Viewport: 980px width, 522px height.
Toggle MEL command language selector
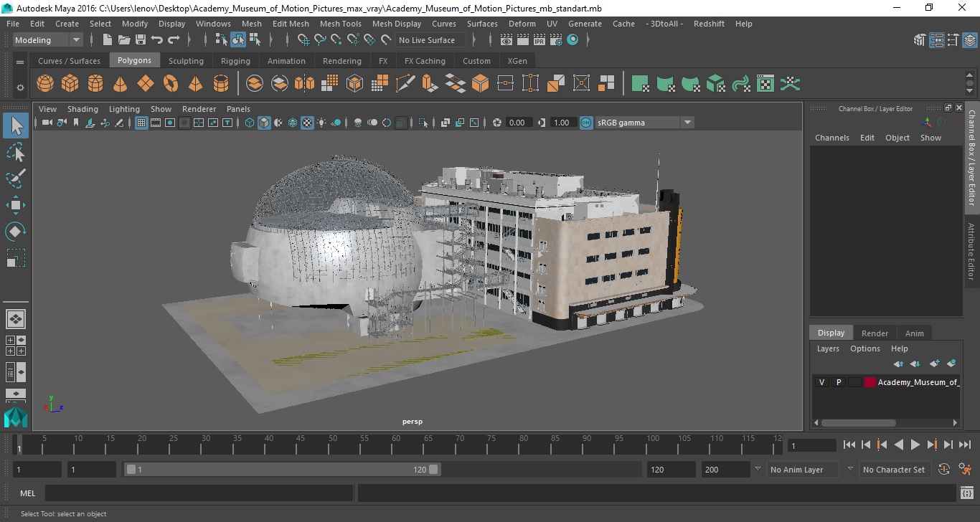[27, 493]
